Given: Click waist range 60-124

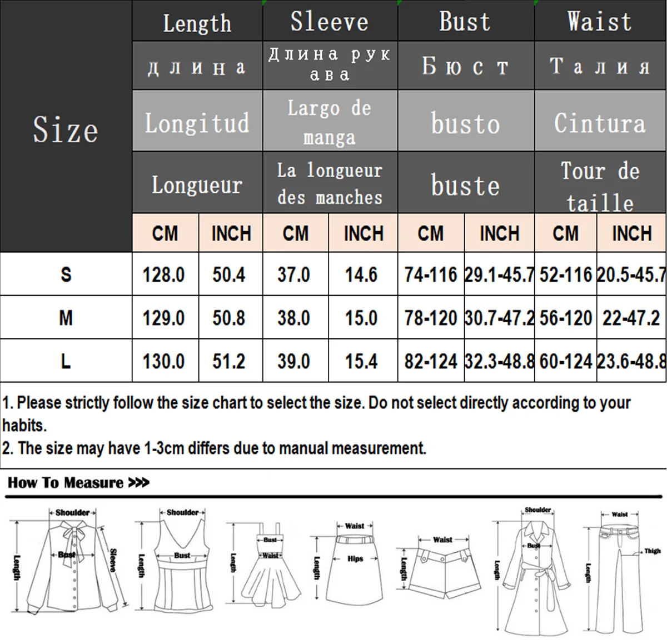Looking at the screenshot, I should (x=566, y=361).
